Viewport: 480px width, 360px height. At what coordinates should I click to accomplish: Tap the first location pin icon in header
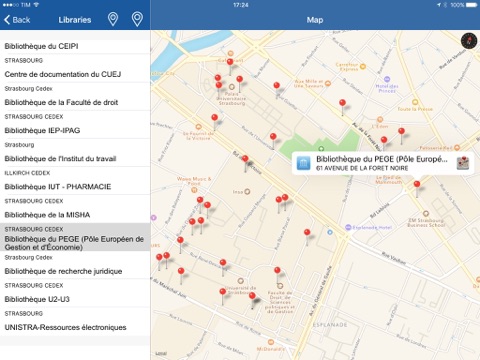(113, 19)
